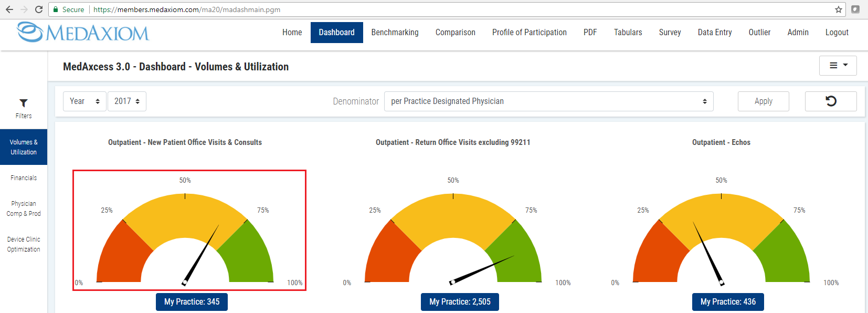Viewport: 868px width, 313px height.
Task: Open the Year period dropdown
Action: coord(84,101)
